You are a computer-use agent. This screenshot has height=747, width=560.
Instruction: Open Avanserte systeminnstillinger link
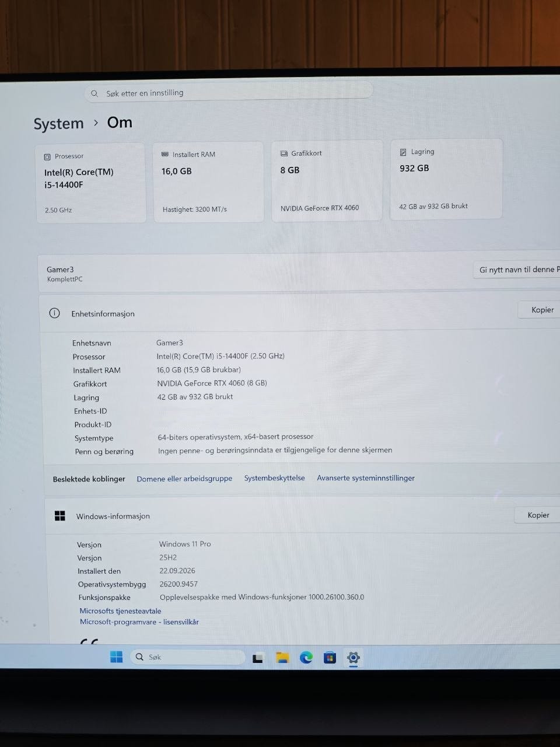pos(366,477)
